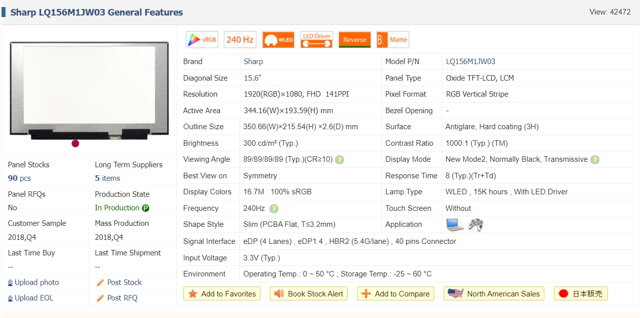Click the In Production status icon

[145, 208]
